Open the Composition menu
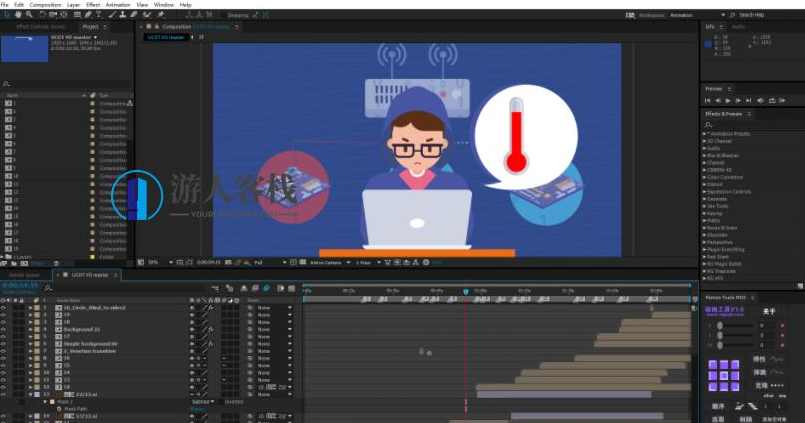 [45, 5]
